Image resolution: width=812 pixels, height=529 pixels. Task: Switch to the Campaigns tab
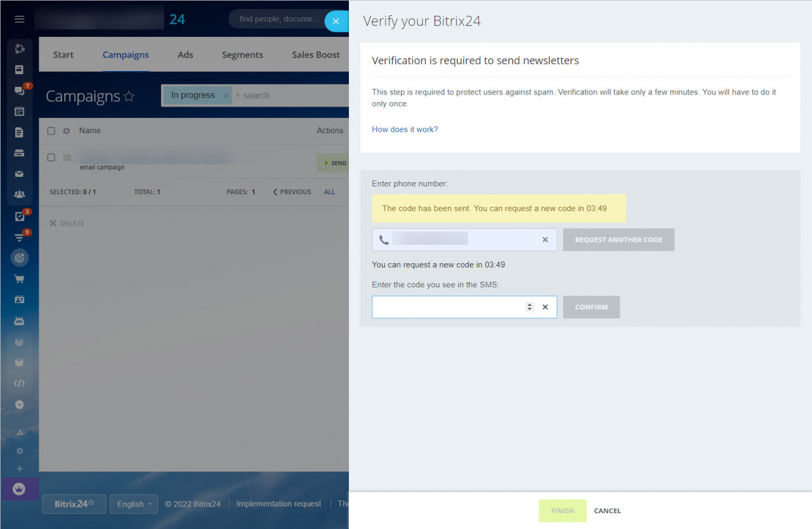click(126, 55)
